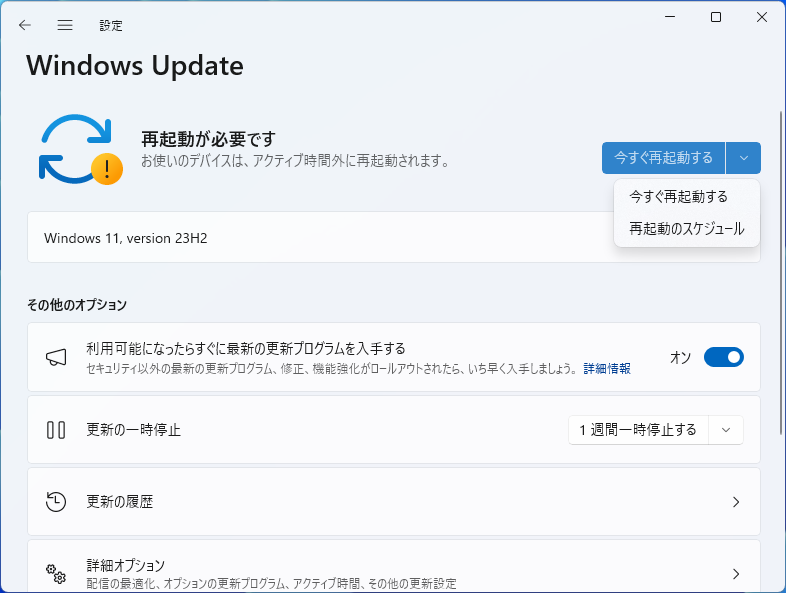Click the 再起動が必要です status heading
786x593 pixels.
pyautogui.click(x=209, y=139)
